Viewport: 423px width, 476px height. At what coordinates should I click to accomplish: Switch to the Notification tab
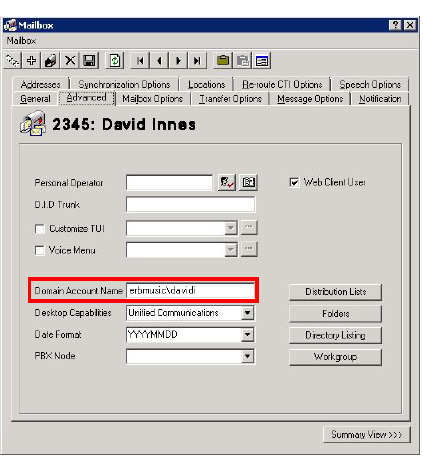380,99
